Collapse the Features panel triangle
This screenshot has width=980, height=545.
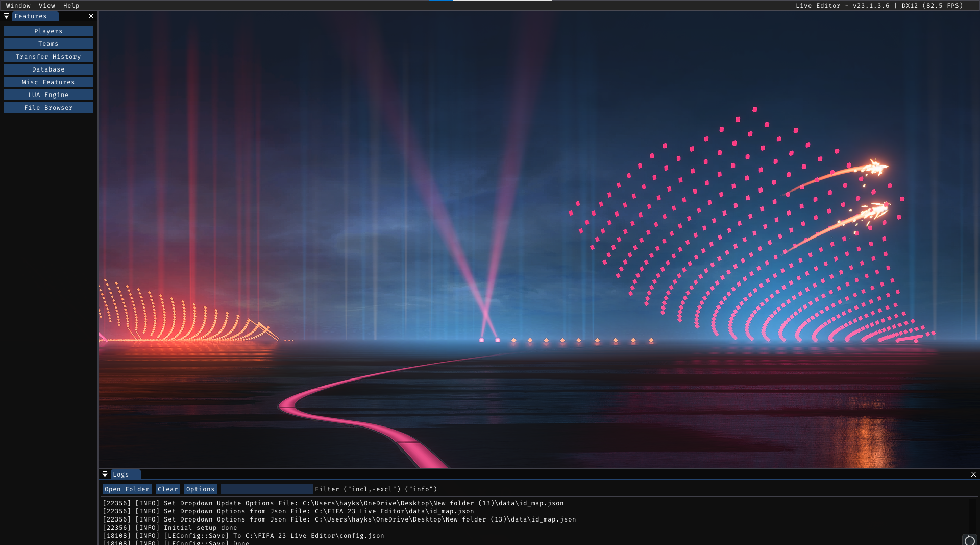(x=6, y=16)
